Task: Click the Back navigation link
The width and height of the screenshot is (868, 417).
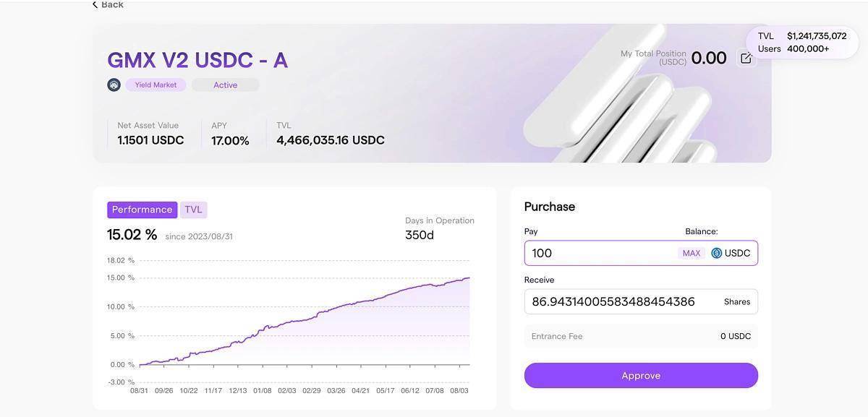Action: pyautogui.click(x=107, y=4)
